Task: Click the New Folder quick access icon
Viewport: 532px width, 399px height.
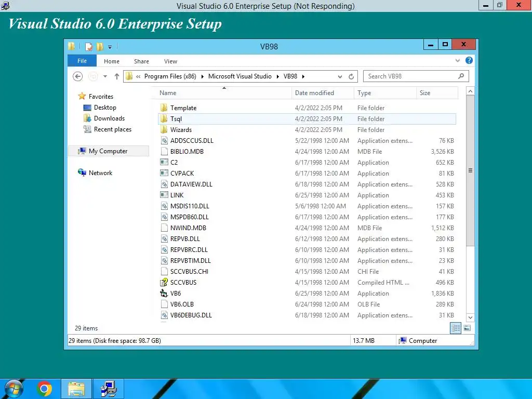Action: pyautogui.click(x=100, y=46)
